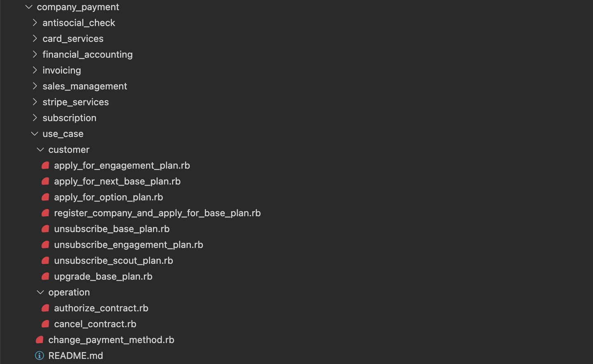Click the Ruby icon beside apply_for_engagement_plan.rb
This screenshot has width=593, height=364.
point(45,165)
